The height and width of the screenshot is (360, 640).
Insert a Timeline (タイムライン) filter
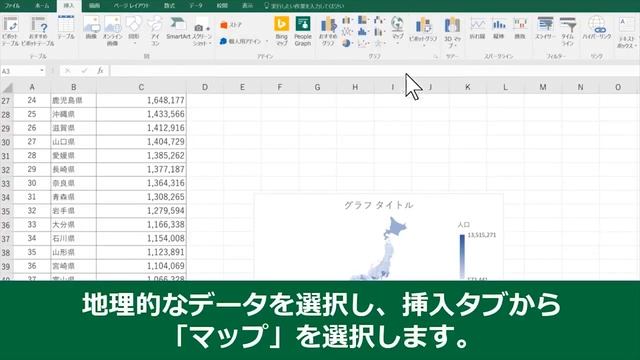point(568,31)
